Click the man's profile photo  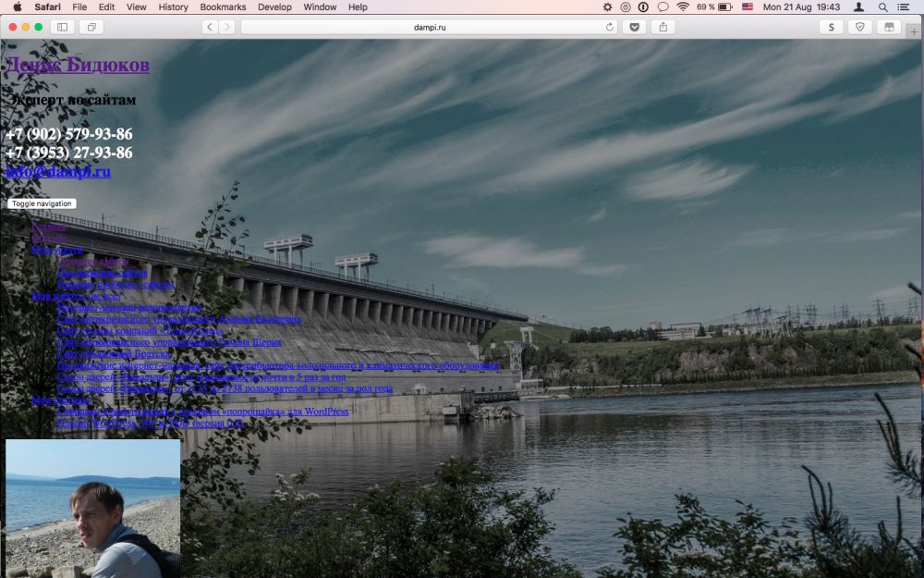coord(93,509)
